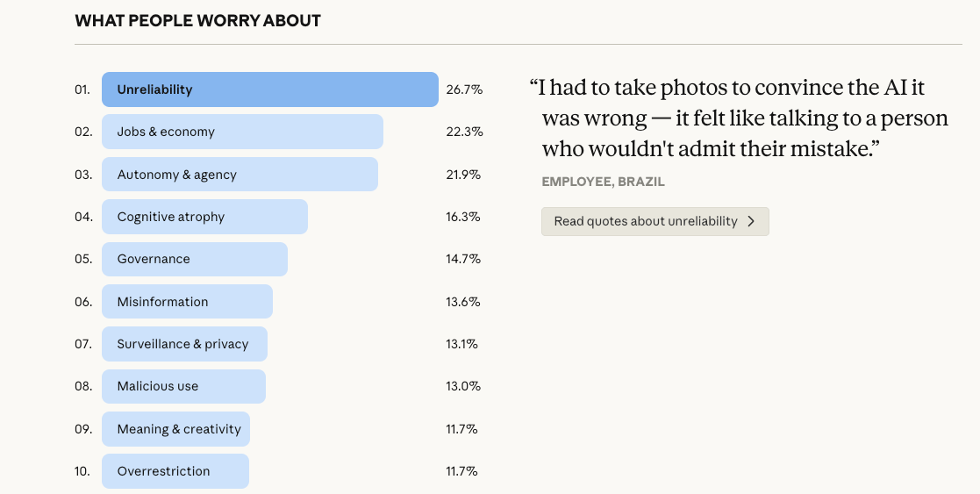Click the Misinformation bar

click(x=187, y=302)
